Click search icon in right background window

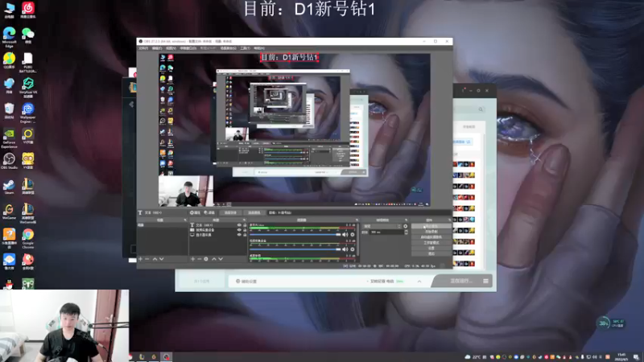[481, 109]
